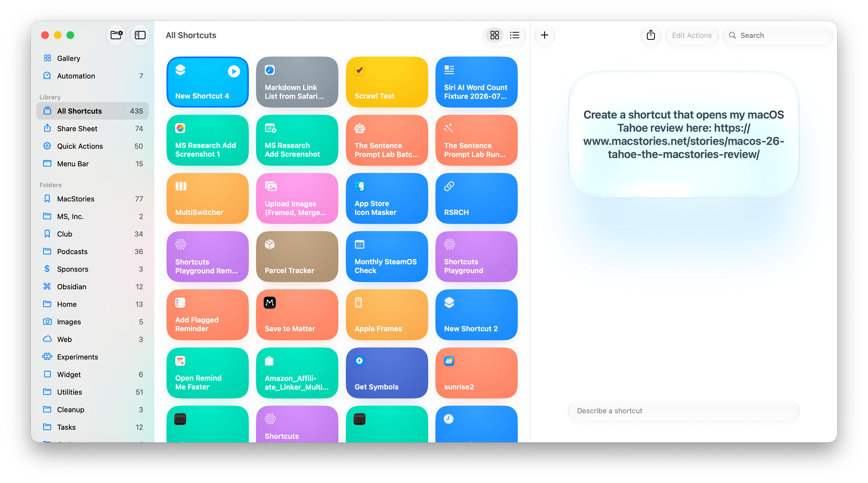Open the Gallery section
868x483 pixels.
92,58
